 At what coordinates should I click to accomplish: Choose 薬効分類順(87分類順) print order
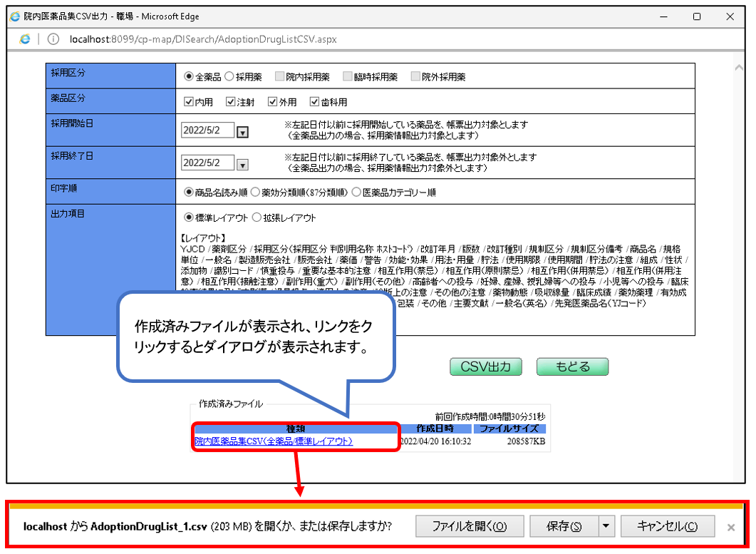click(x=256, y=192)
